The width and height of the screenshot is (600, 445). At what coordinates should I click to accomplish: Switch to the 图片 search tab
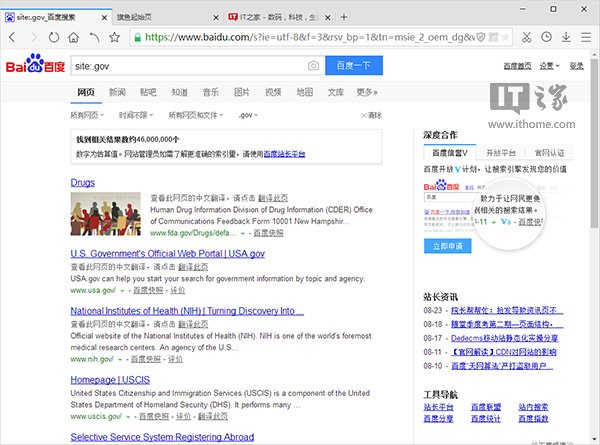[241, 92]
